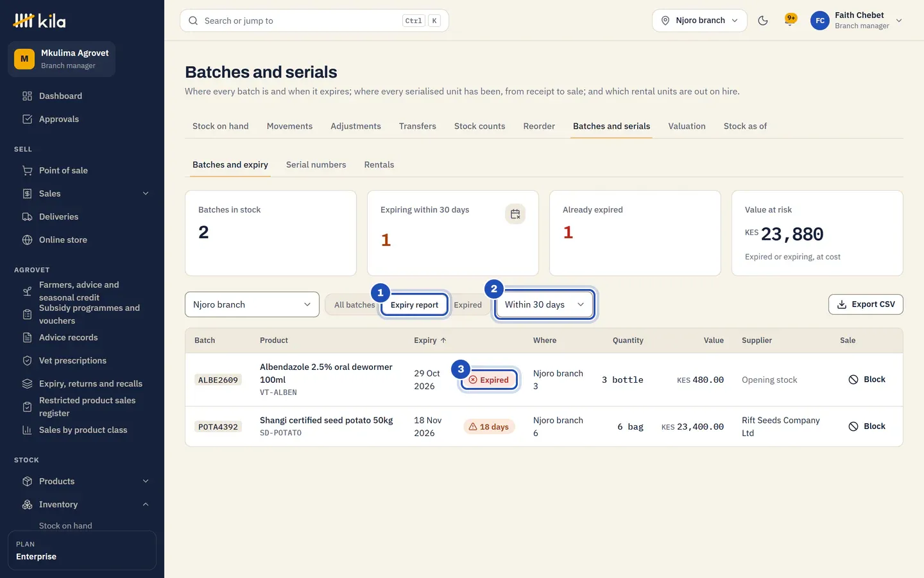Open Subsidy programmes and vouchers
Screen dimensions: 924x578
(x=82, y=314)
